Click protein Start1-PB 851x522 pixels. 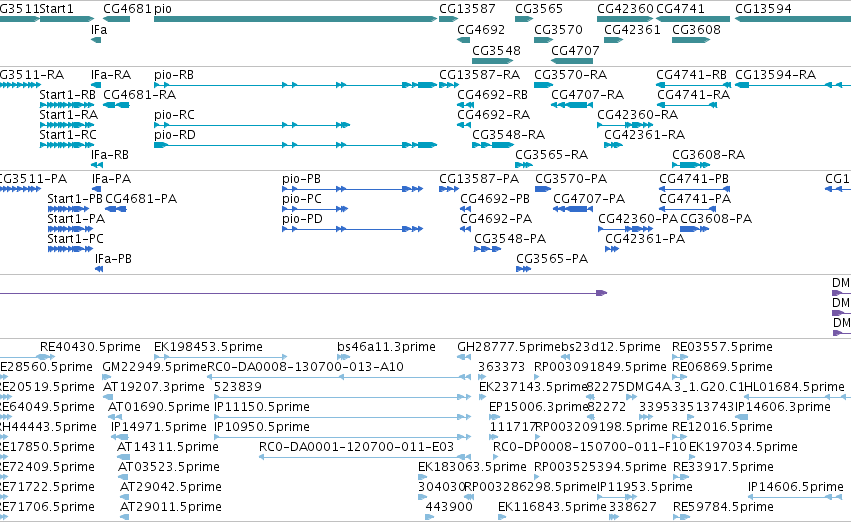[68, 209]
